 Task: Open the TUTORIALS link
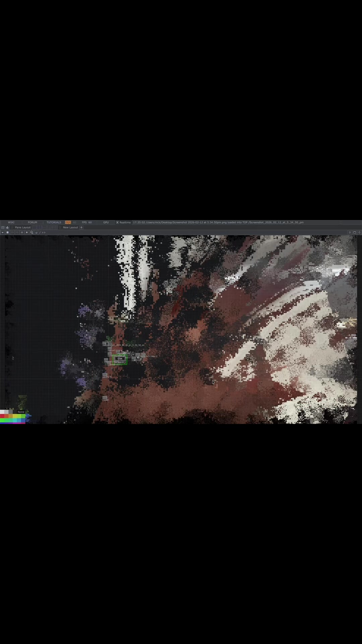54,222
